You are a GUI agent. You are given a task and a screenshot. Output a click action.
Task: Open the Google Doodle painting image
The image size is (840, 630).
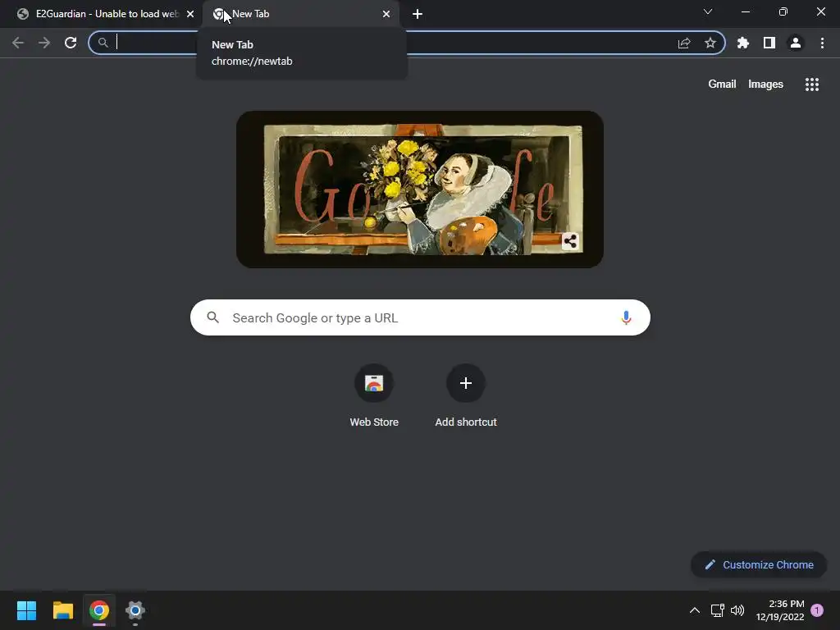[420, 189]
